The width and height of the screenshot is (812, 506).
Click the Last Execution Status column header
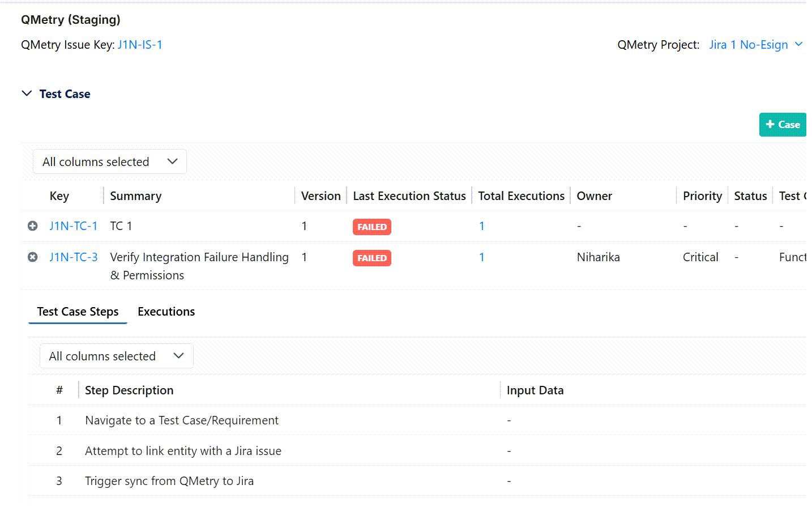click(x=409, y=196)
